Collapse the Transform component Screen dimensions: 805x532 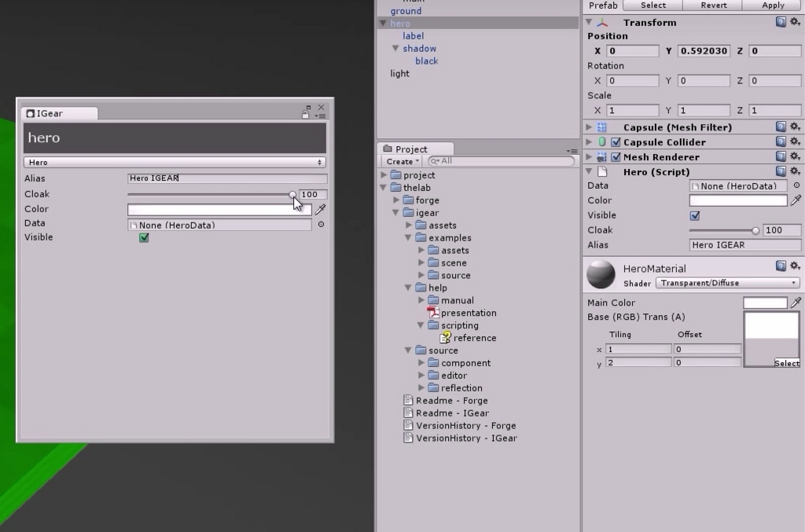point(589,22)
